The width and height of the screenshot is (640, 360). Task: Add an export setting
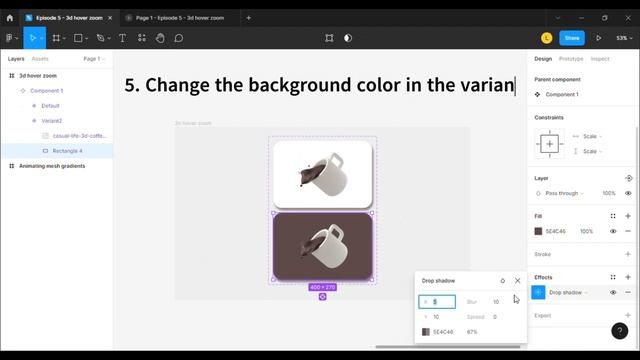628,316
